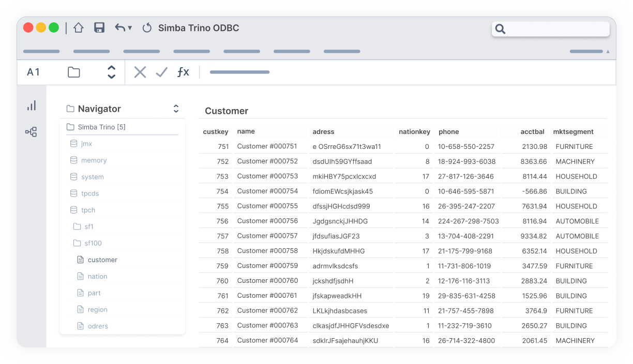Click the search magnifier icon
The image size is (633, 364).
point(500,29)
